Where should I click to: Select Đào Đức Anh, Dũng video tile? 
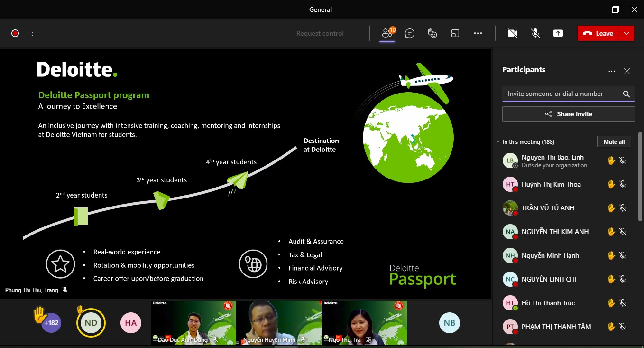click(x=193, y=323)
